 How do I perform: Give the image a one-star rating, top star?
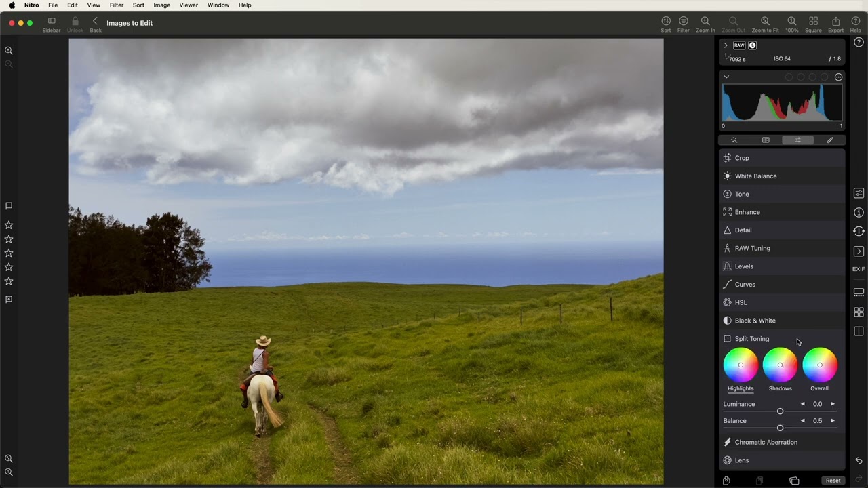[x=9, y=225]
